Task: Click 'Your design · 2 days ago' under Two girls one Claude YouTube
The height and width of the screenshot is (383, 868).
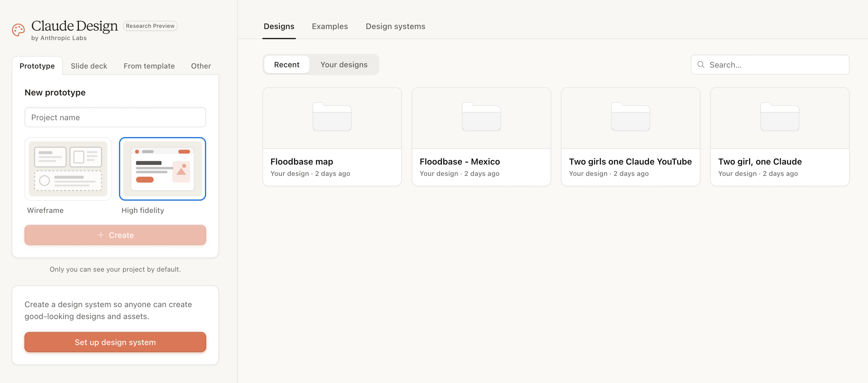Action: tap(609, 174)
